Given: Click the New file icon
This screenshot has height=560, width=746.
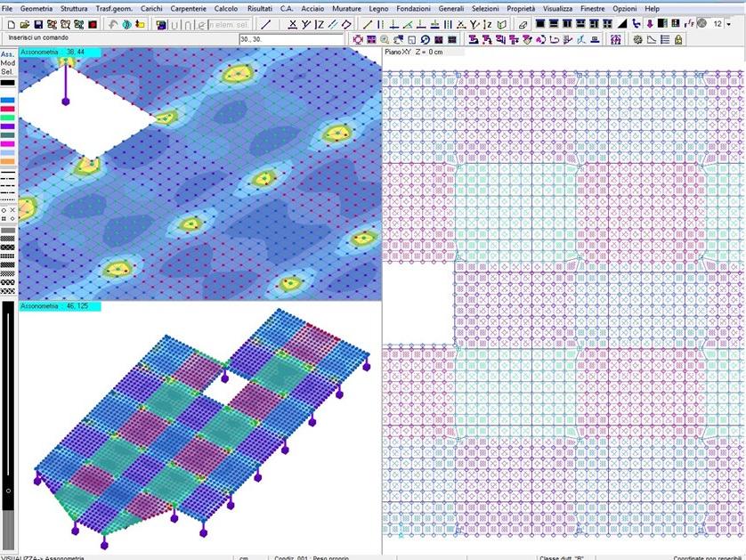Looking at the screenshot, I should (11, 24).
